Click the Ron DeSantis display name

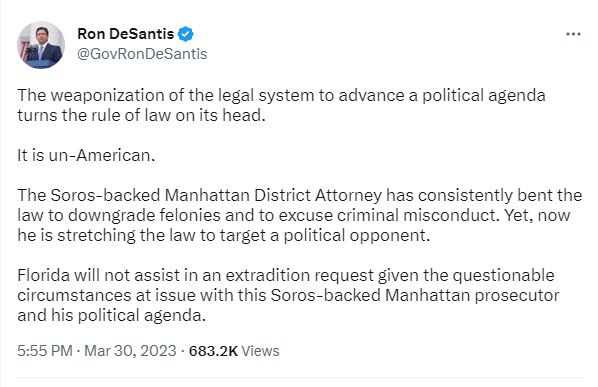[x=125, y=34]
